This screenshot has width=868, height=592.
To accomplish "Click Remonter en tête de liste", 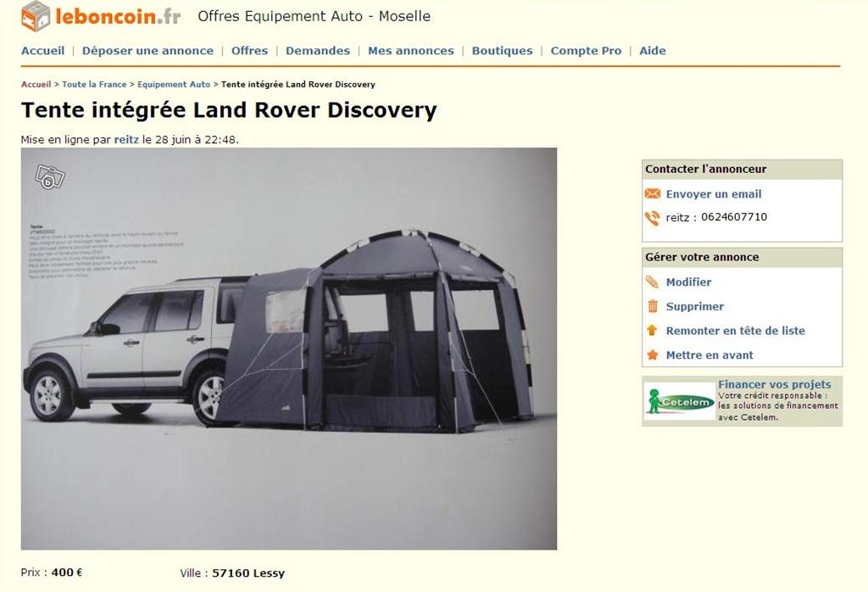I will 735,331.
